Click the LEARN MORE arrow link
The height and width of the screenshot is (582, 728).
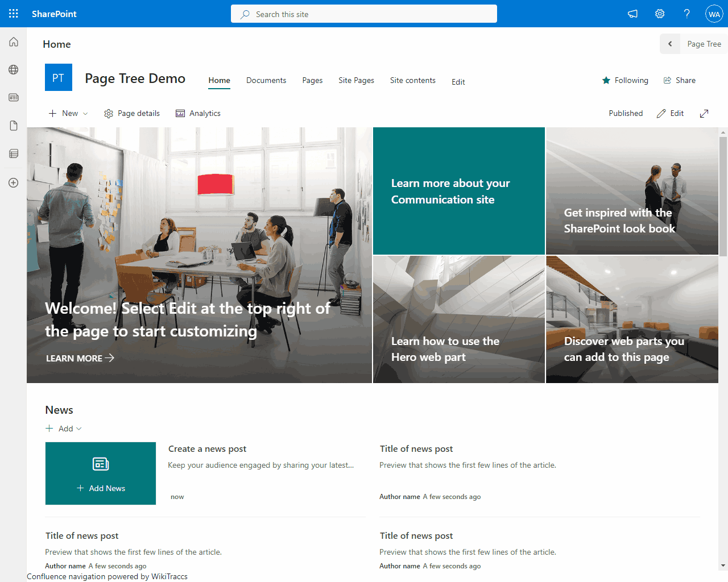click(80, 358)
